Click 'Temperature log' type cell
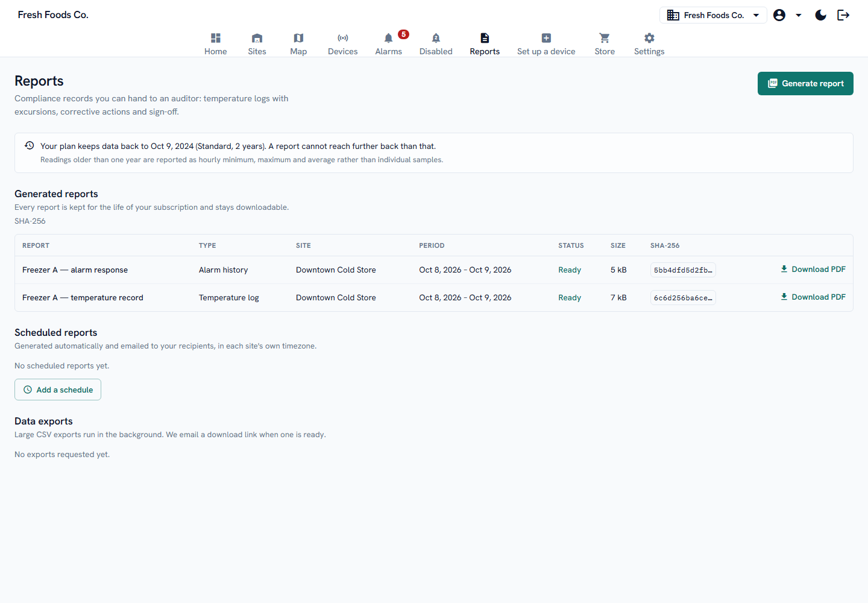This screenshot has width=868, height=603. 229,298
